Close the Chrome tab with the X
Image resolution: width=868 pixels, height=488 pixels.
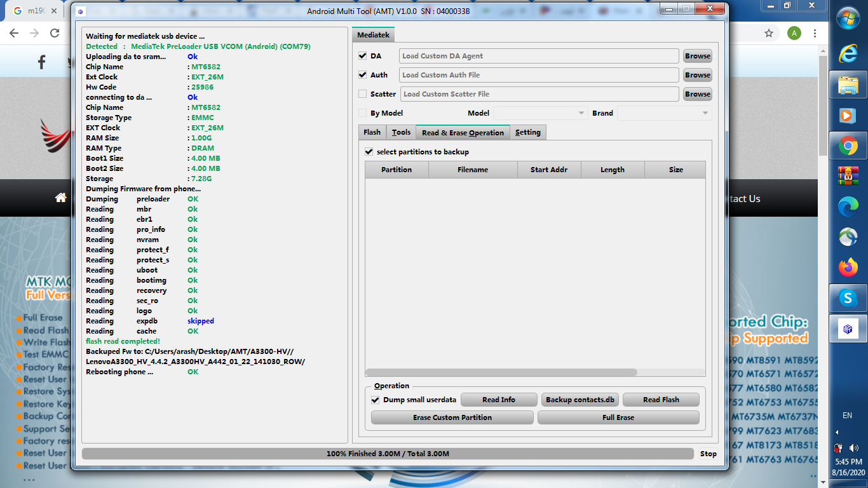(x=54, y=11)
